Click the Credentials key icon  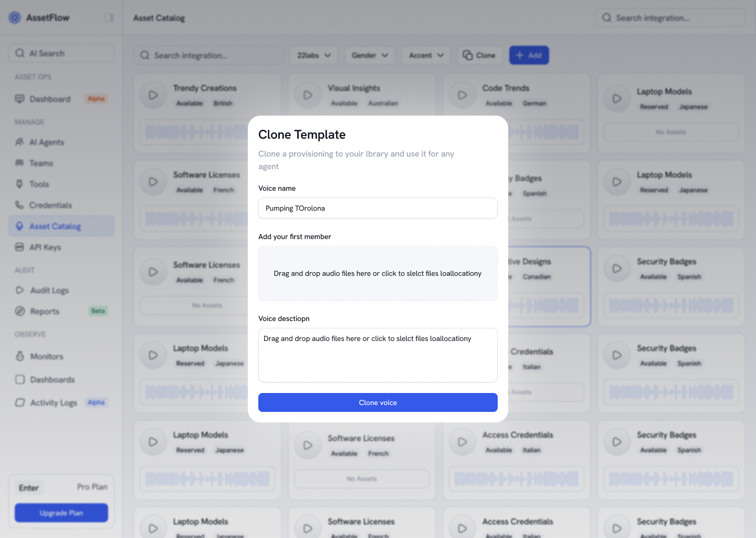(19, 205)
